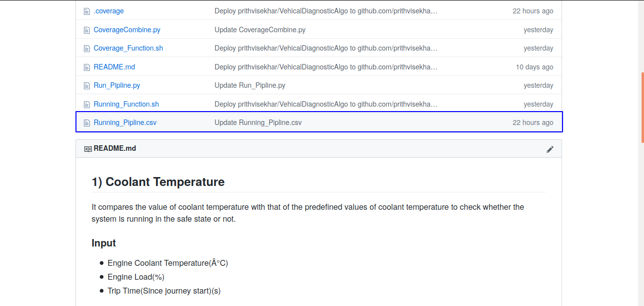Open the Run_Pipline.py file
The image size is (644, 306).
117,85
